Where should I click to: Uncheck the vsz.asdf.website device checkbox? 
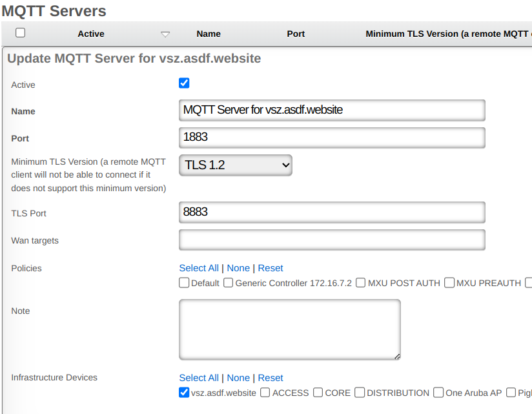(184, 392)
